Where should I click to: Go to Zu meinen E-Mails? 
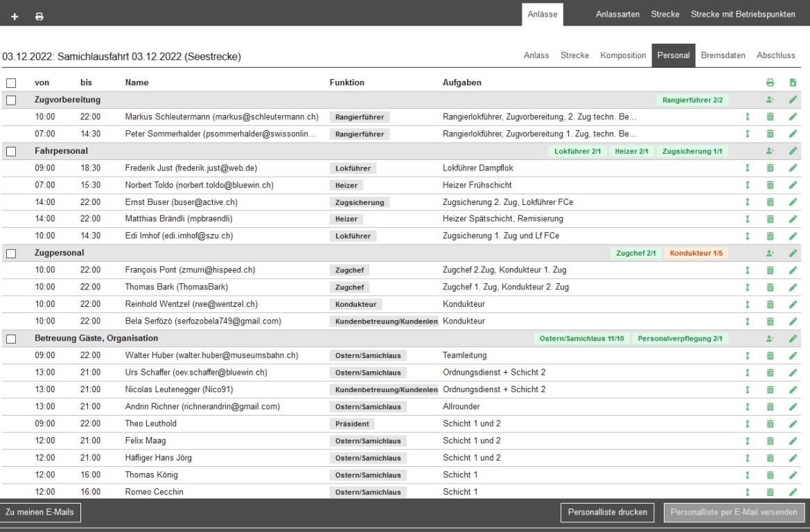40,512
